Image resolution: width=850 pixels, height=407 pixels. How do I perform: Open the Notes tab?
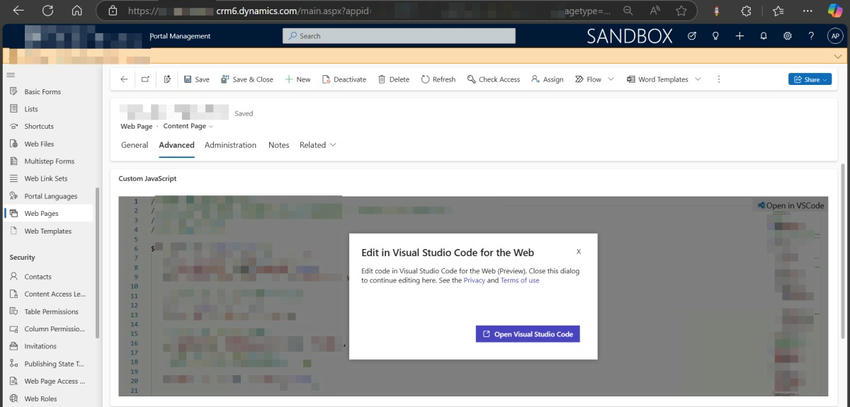point(279,145)
